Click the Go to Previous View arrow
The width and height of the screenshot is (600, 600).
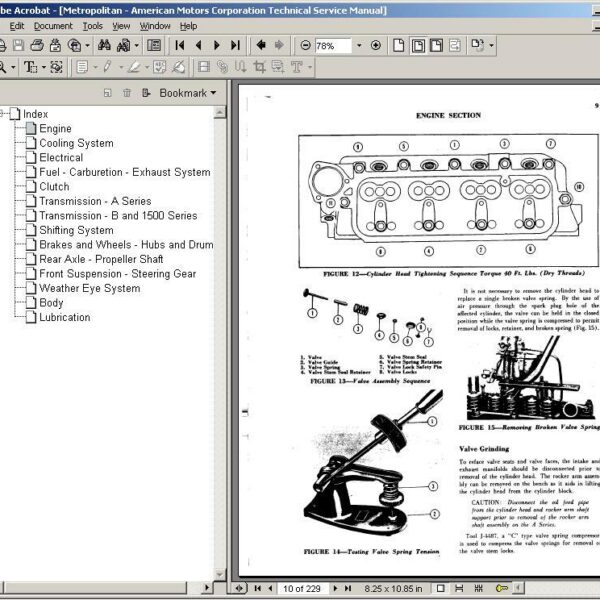pyautogui.click(x=261, y=45)
